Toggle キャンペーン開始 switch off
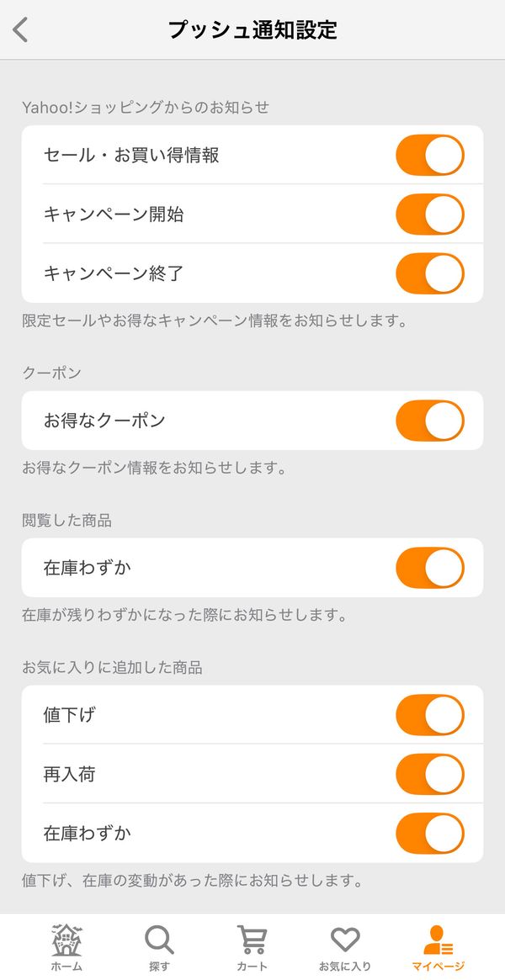505x980 pixels. (430, 215)
